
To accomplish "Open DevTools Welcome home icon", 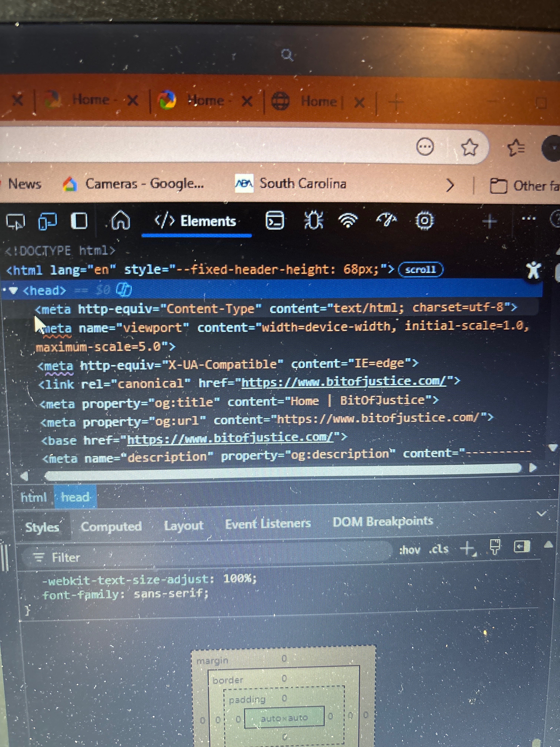I will [x=121, y=220].
